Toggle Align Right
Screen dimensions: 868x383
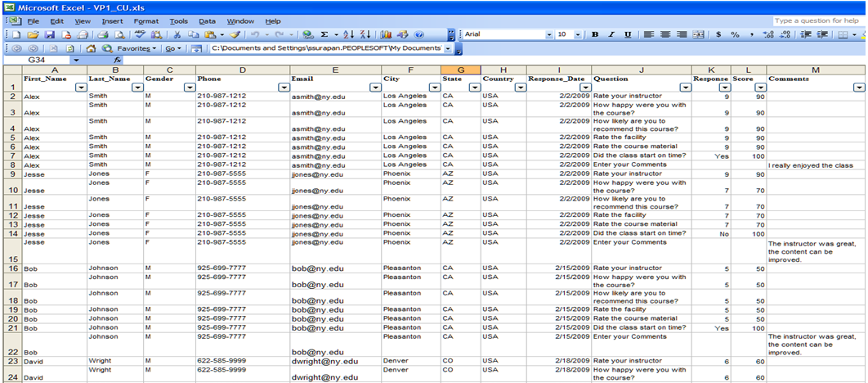click(x=682, y=34)
